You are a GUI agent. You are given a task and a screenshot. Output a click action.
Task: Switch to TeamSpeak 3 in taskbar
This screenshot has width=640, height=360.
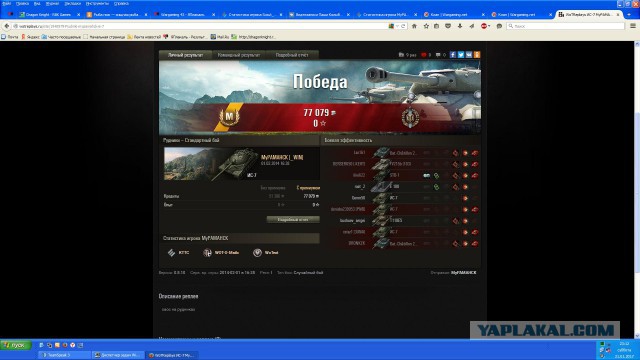(x=65, y=355)
